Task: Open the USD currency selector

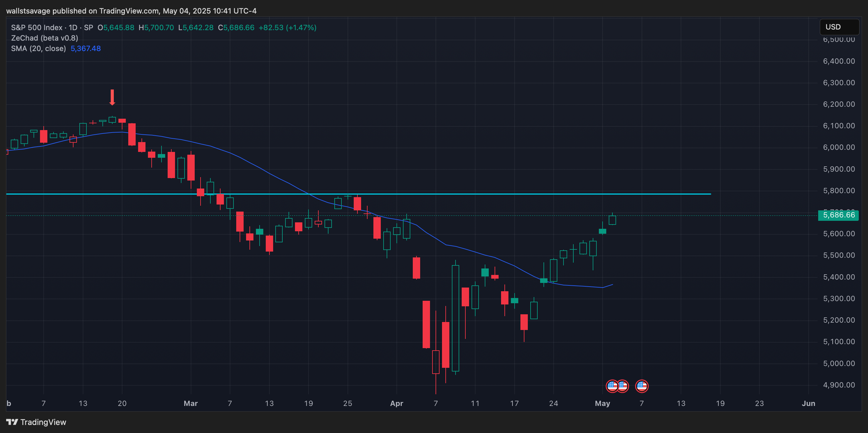Action: (x=839, y=27)
